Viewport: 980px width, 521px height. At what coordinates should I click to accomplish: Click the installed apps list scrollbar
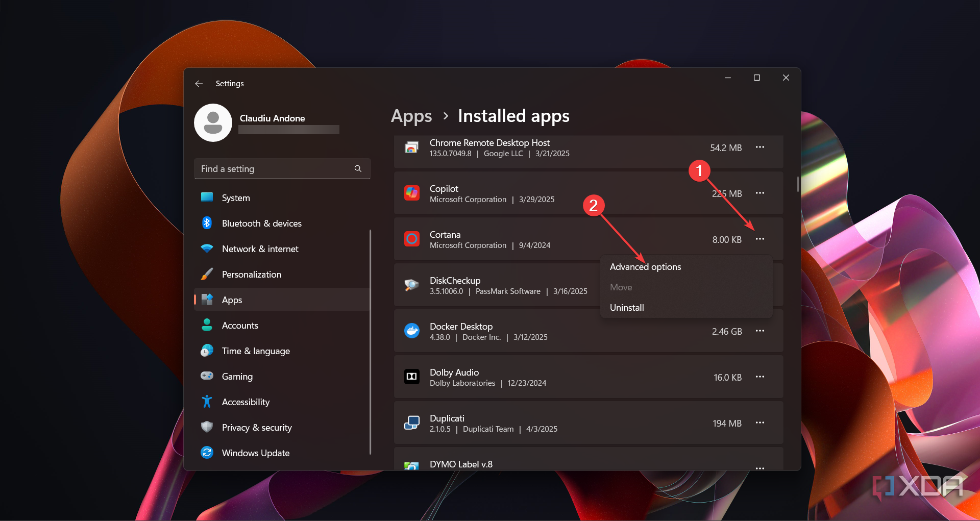point(798,184)
